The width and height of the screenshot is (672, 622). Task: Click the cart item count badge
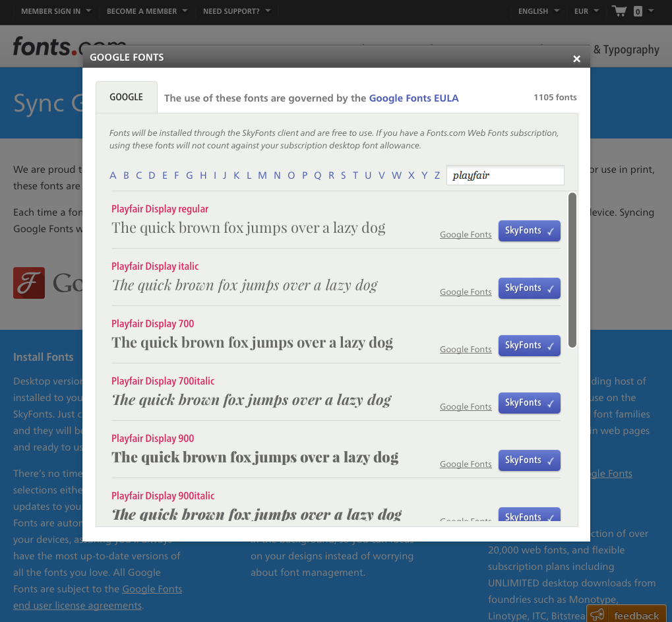[x=638, y=12]
